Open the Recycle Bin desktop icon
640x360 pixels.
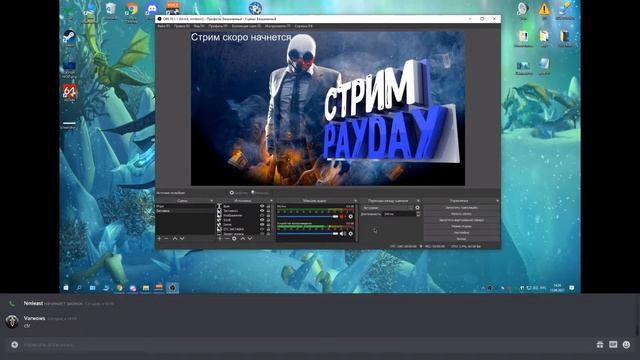(x=111, y=11)
